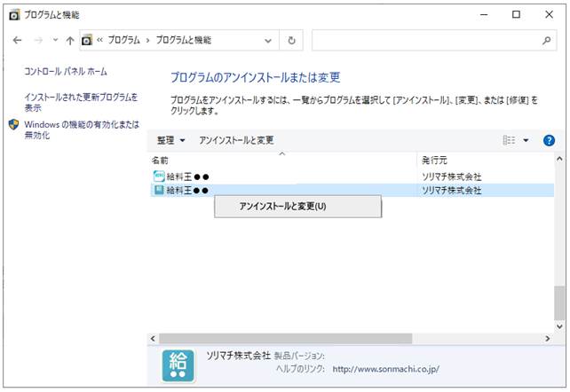The height and width of the screenshot is (392, 570).
Task: Click the large 給 program icon in details pane
Action: 178,366
